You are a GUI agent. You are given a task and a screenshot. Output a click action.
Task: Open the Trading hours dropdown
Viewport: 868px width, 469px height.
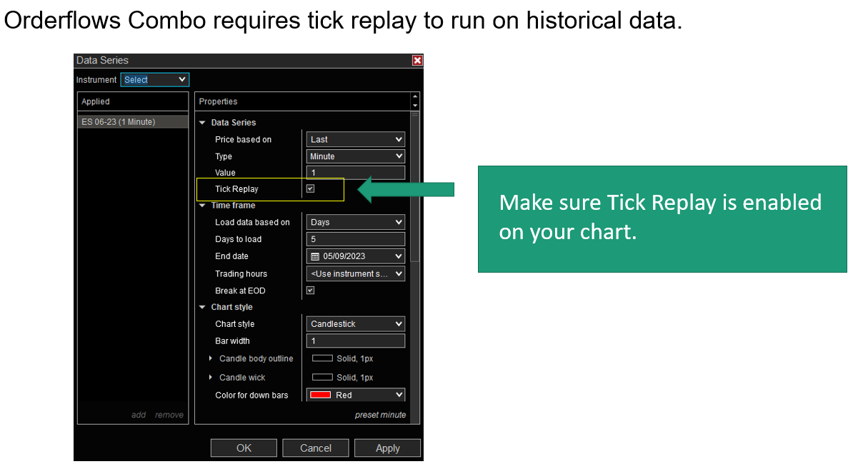click(x=356, y=273)
